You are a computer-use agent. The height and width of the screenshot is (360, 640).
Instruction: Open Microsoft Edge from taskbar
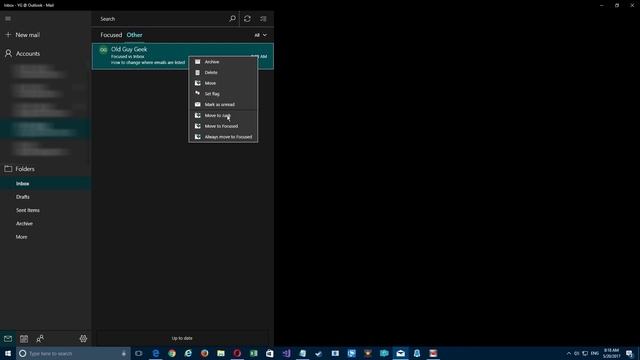point(156,353)
